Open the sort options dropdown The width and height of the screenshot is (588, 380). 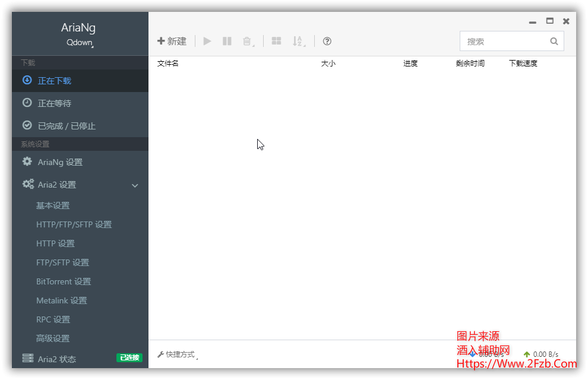(x=299, y=41)
